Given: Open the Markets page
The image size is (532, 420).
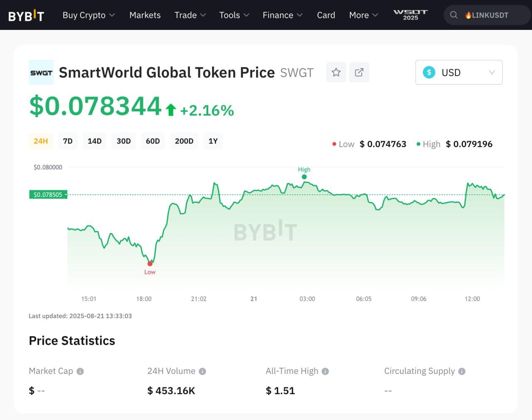Looking at the screenshot, I should [x=145, y=15].
